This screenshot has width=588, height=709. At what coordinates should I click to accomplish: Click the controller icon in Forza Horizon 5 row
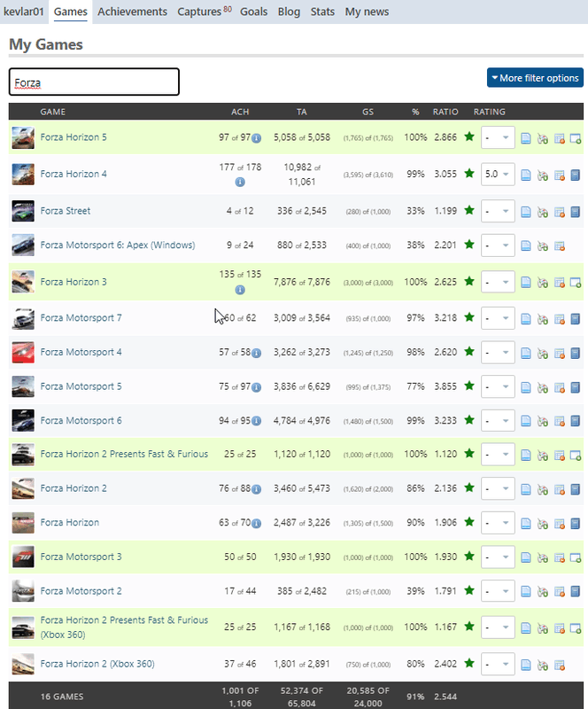point(542,139)
